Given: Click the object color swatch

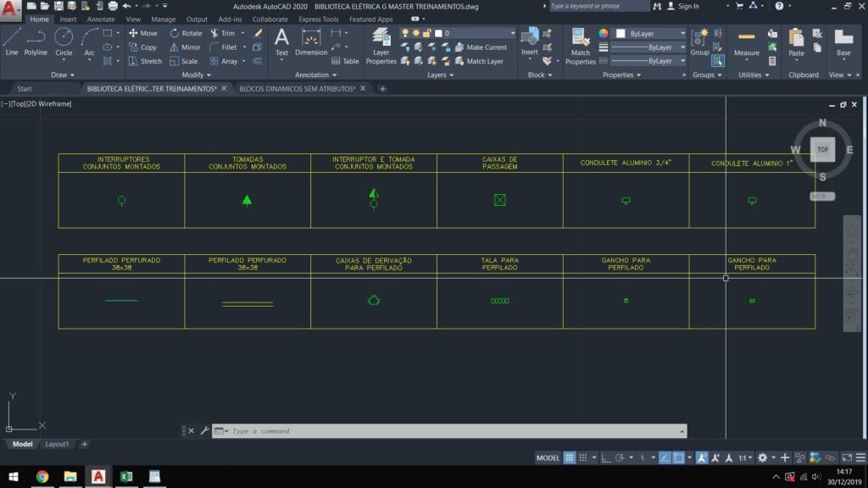Looking at the screenshot, I should (620, 34).
